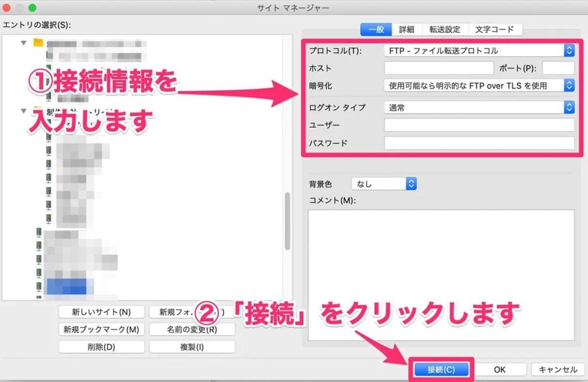Click the green maximize window button
The height and width of the screenshot is (382, 588).
pos(32,7)
